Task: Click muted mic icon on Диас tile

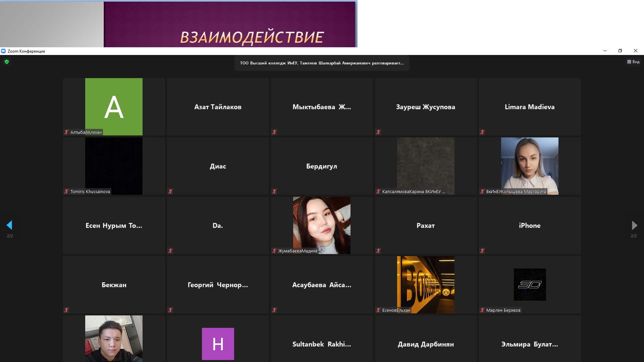Action: point(170,192)
